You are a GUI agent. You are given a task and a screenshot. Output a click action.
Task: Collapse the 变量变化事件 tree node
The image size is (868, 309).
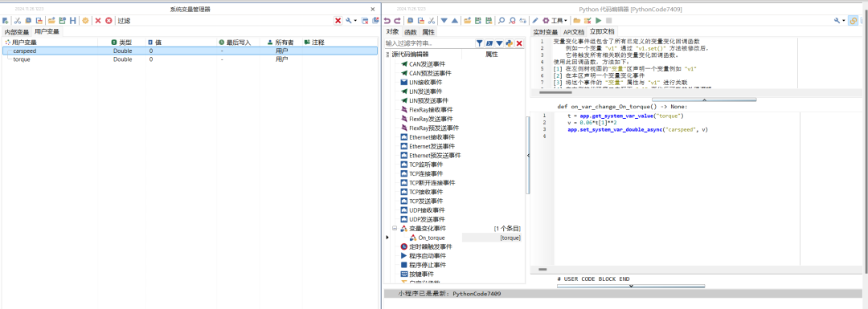click(395, 228)
